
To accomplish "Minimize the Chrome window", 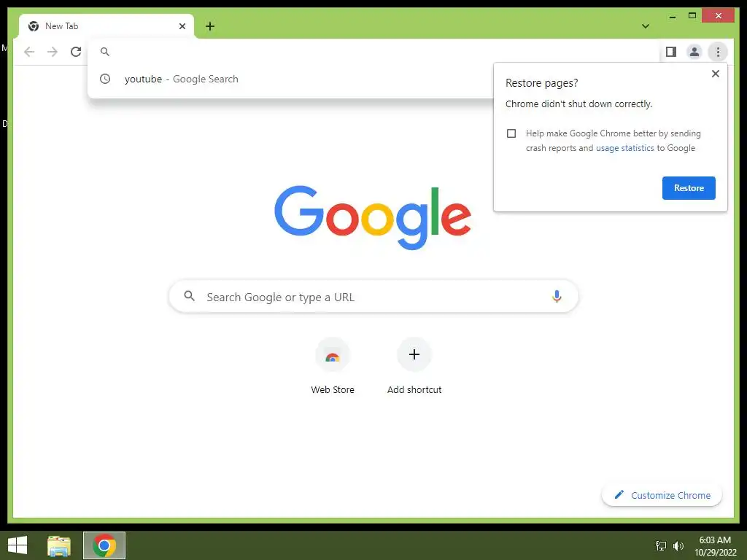I will (x=672, y=16).
